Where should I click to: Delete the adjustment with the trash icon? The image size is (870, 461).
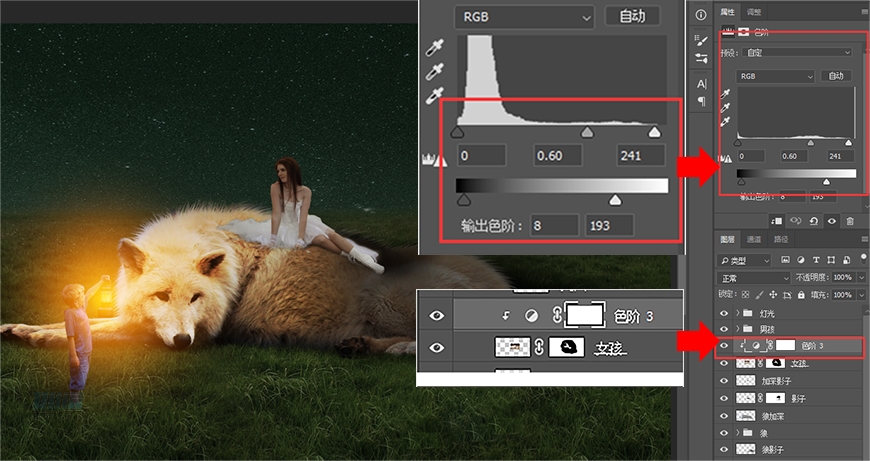(849, 221)
